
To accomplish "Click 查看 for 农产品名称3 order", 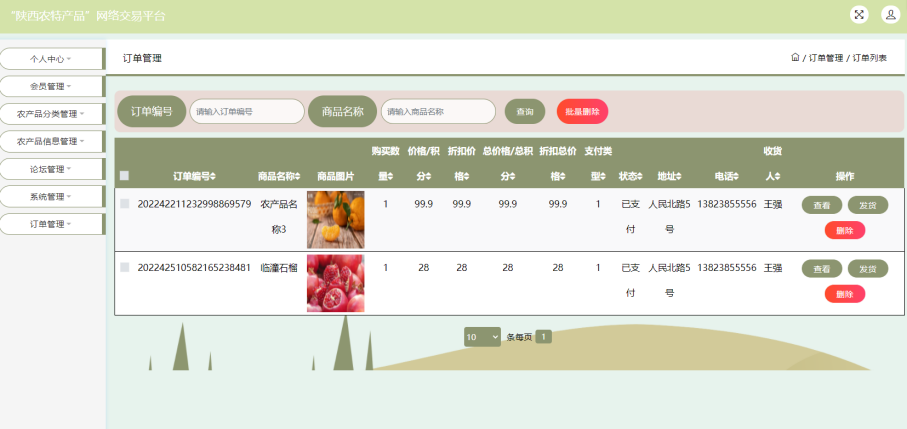I will [x=821, y=205].
